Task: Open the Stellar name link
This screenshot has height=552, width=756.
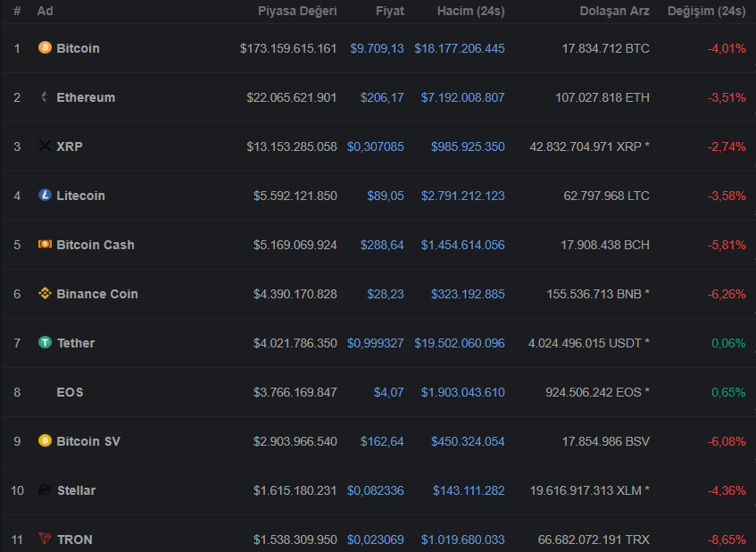Action: 77,490
